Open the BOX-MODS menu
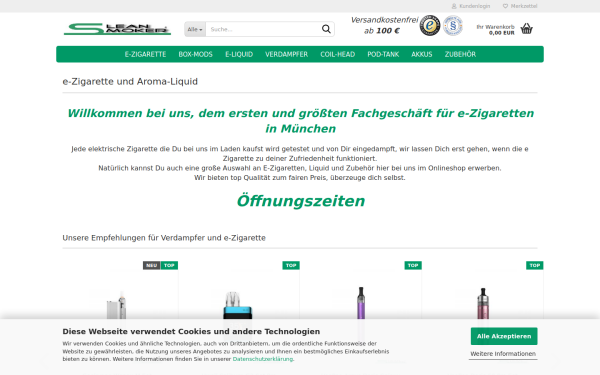 click(x=196, y=54)
